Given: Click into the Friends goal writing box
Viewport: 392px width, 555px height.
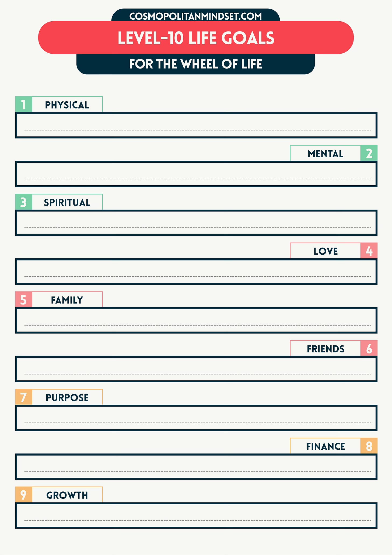Looking at the screenshot, I should 196,369.
